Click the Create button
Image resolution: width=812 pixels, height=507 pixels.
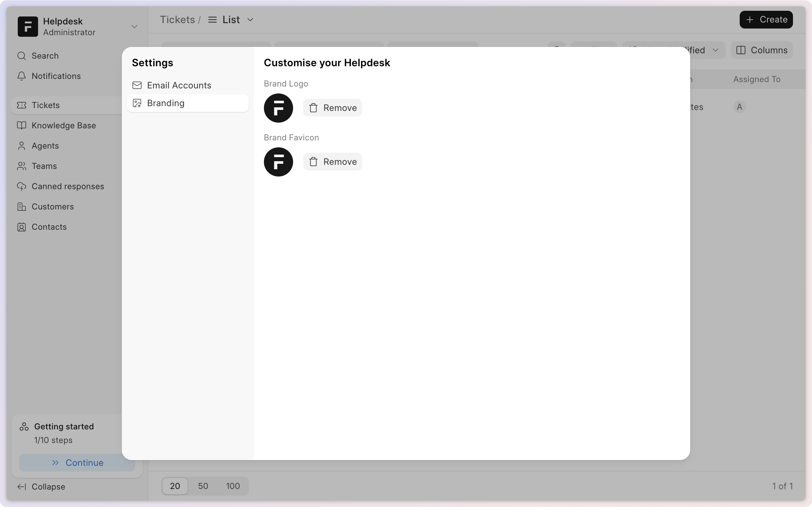[x=766, y=19]
